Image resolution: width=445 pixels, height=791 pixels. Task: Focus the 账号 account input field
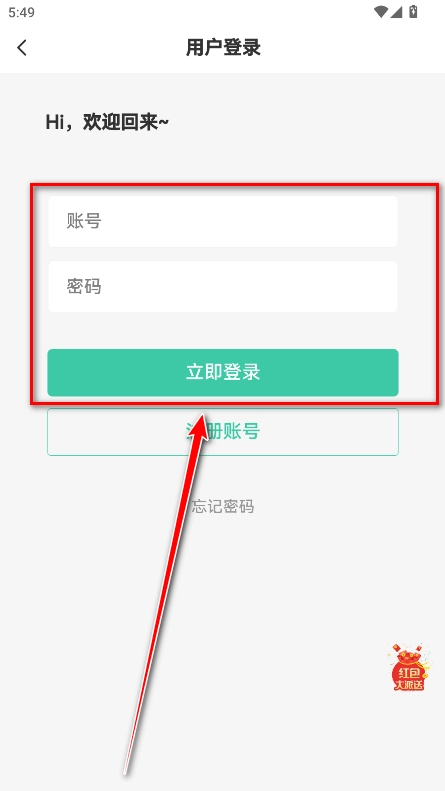click(222, 221)
